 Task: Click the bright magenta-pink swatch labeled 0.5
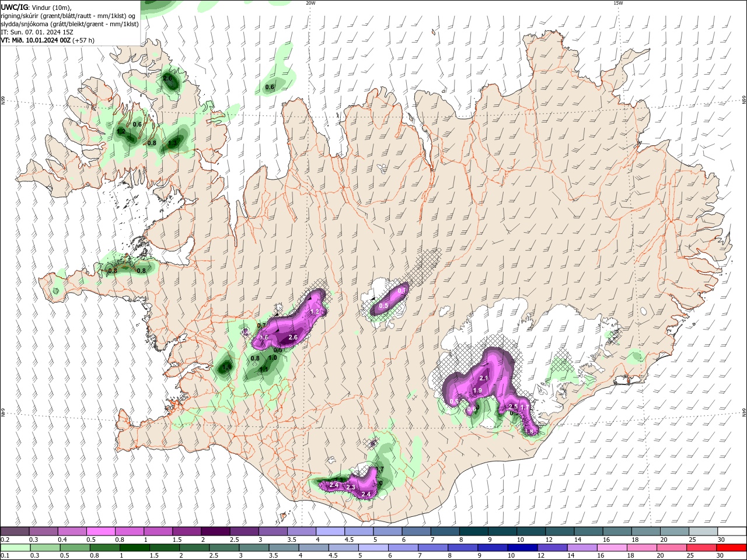click(x=100, y=531)
